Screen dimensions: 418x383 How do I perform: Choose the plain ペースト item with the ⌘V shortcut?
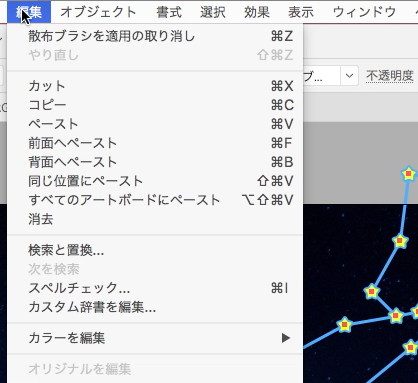click(155, 124)
